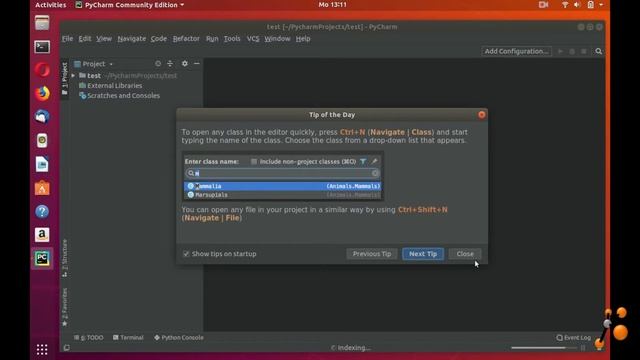640x360 pixels.
Task: Hide the Project tool window
Action: click(x=197, y=64)
